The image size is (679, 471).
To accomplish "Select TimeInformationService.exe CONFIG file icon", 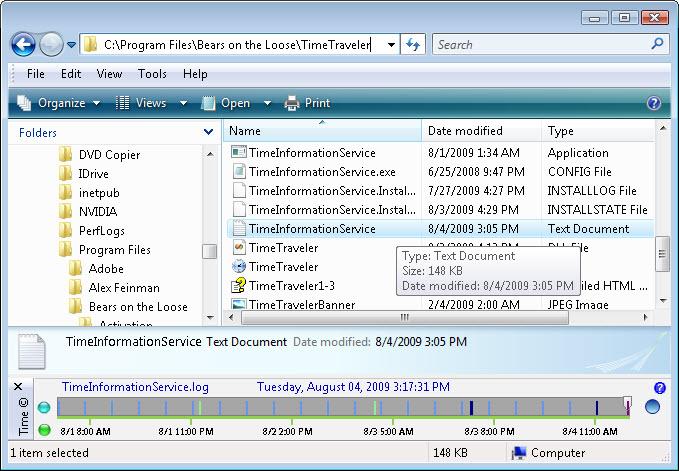I will click(x=239, y=171).
